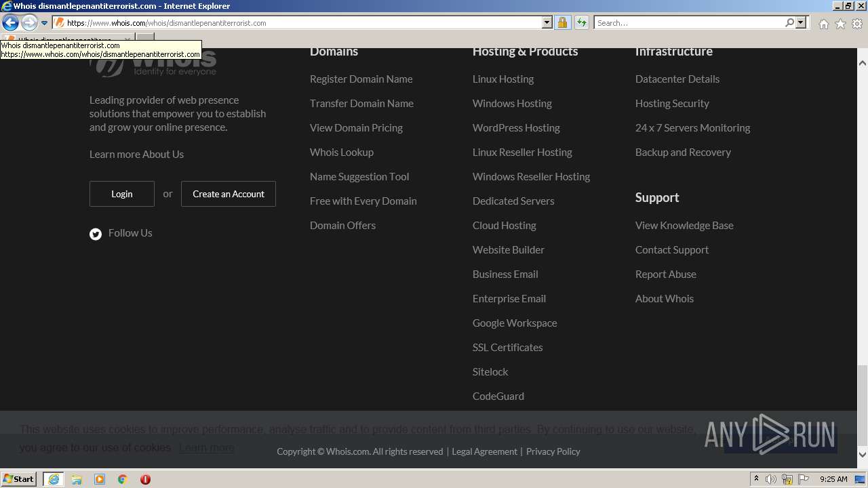Open Datacenter Details link
The height and width of the screenshot is (488, 868).
pyautogui.click(x=677, y=79)
